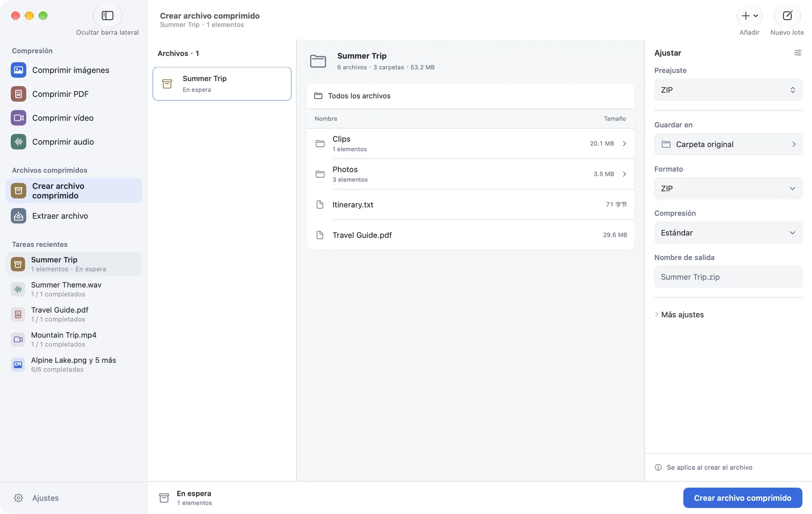Click the Crear archivo comprimido blue button

742,498
